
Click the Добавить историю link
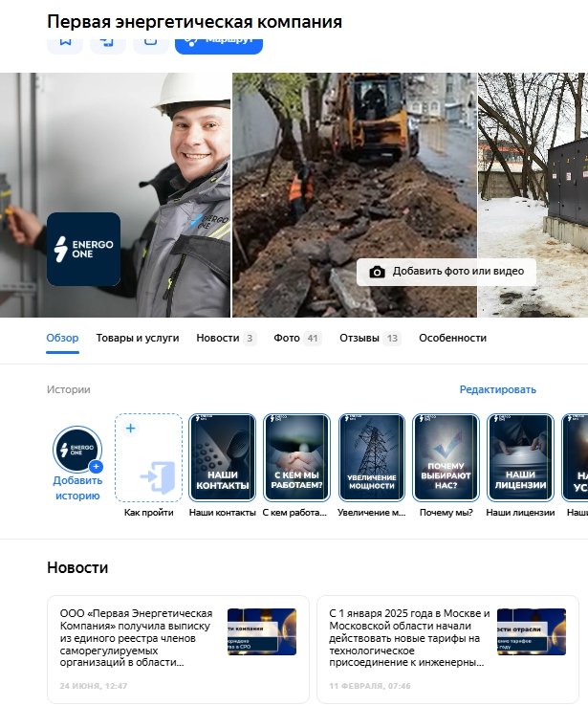77,488
